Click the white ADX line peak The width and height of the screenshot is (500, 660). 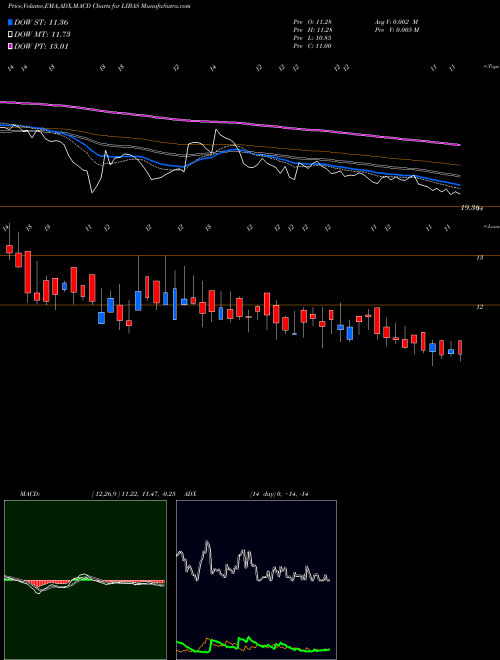(x=207, y=543)
